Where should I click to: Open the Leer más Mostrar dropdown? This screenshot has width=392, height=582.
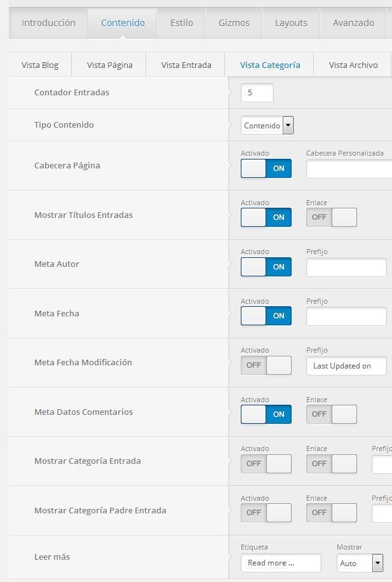360,563
